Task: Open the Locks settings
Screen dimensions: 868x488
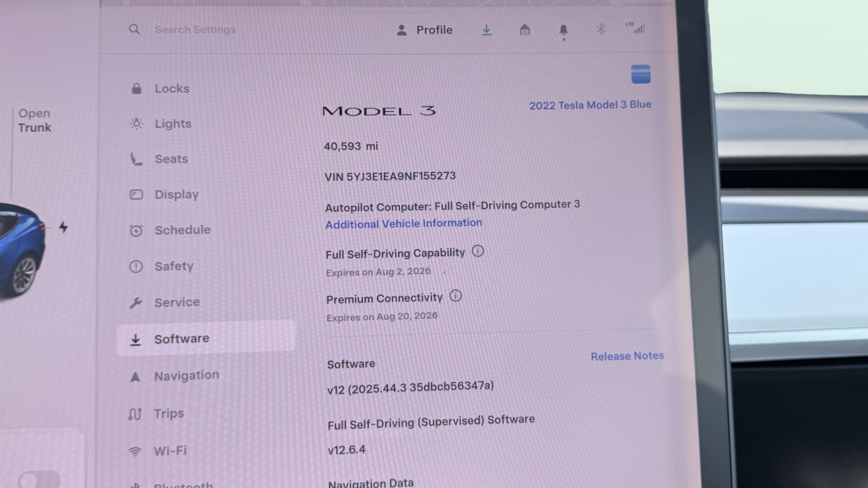Action: click(x=160, y=89)
